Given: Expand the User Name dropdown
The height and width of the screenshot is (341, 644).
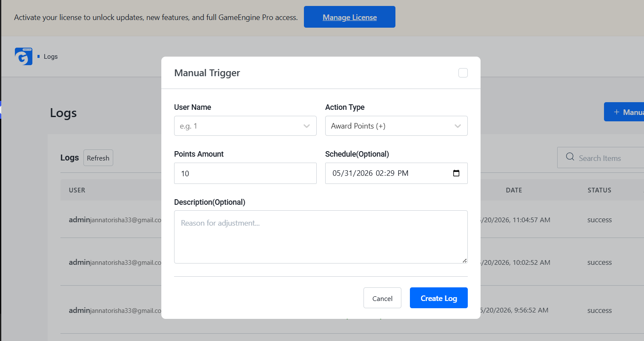Looking at the screenshot, I should coord(245,126).
